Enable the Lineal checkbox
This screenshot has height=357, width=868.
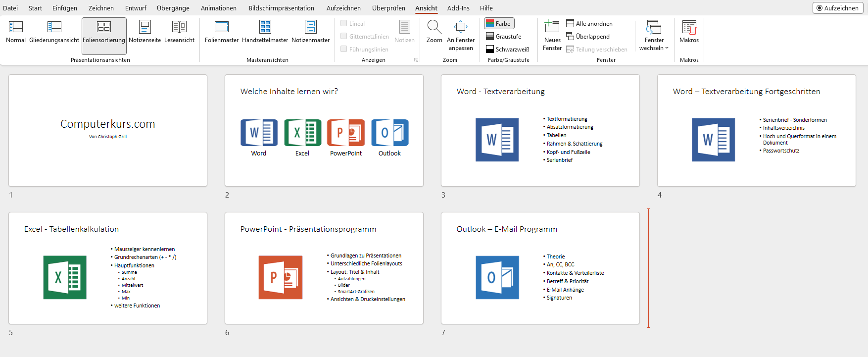click(x=344, y=23)
